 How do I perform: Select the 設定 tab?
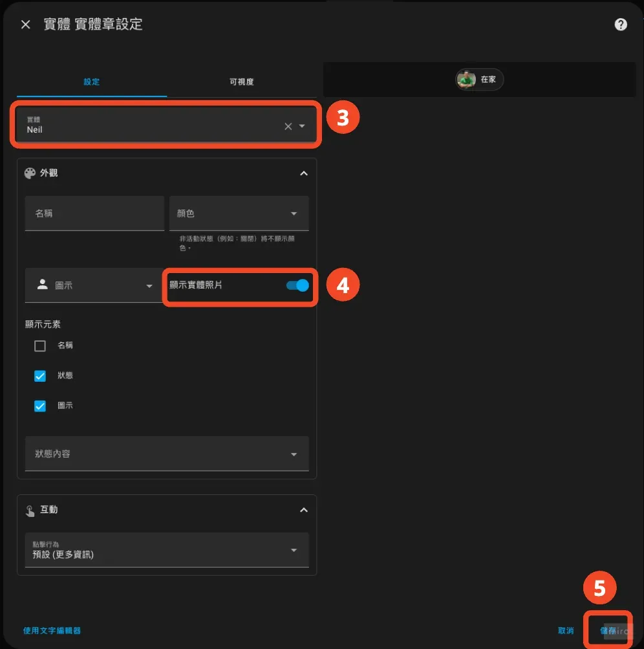91,82
